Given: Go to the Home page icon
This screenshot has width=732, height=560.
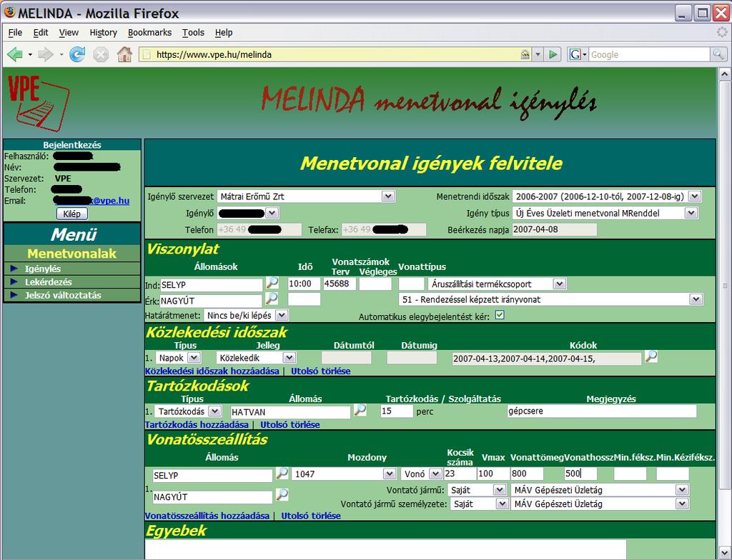Looking at the screenshot, I should (124, 54).
